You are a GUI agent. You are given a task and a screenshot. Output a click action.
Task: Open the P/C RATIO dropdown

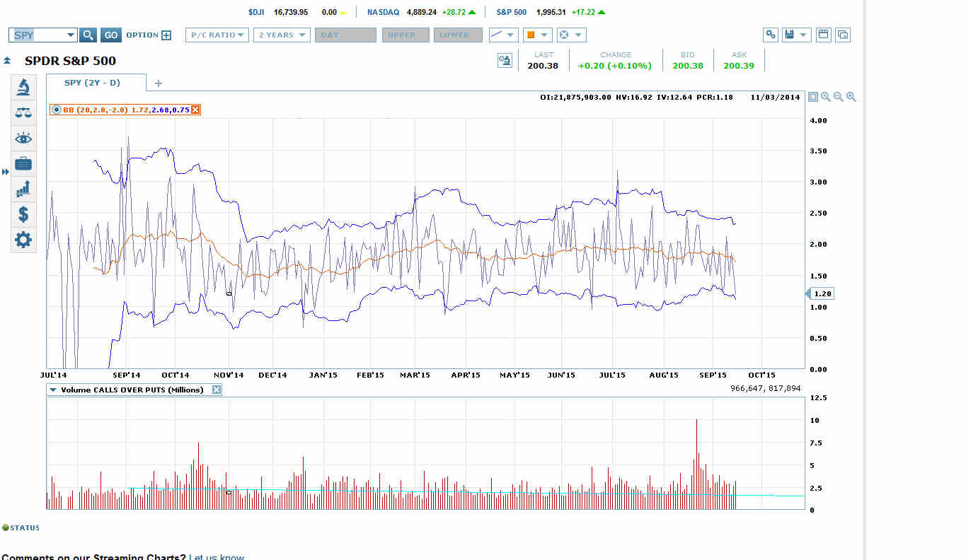click(x=217, y=35)
